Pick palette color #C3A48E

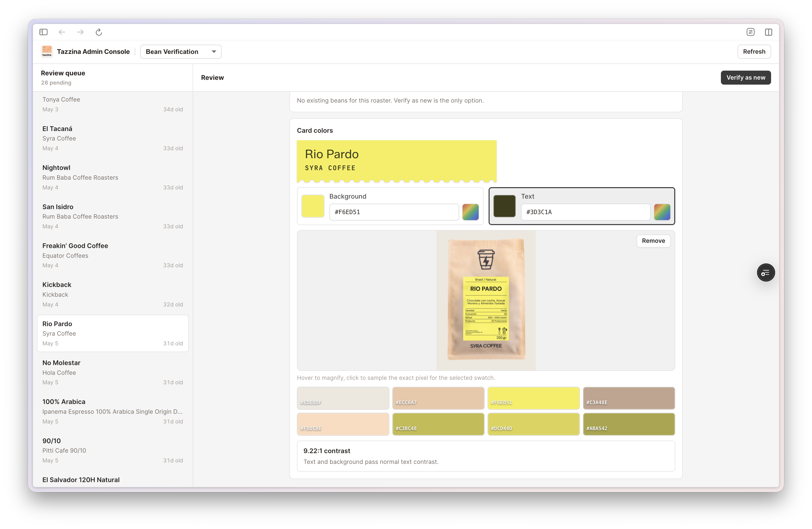tap(629, 398)
